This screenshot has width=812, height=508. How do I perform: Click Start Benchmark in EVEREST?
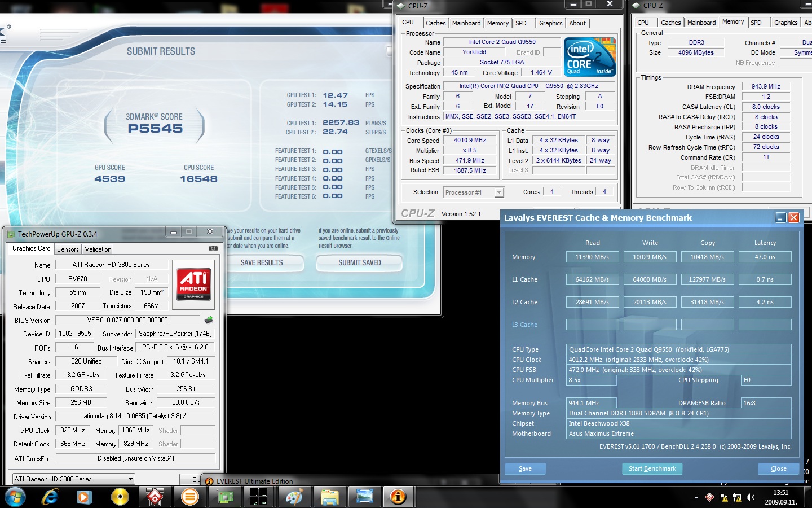pyautogui.click(x=652, y=468)
